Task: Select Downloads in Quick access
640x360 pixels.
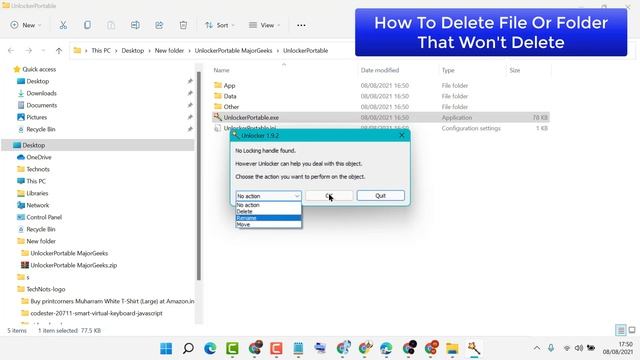Action: (41, 93)
